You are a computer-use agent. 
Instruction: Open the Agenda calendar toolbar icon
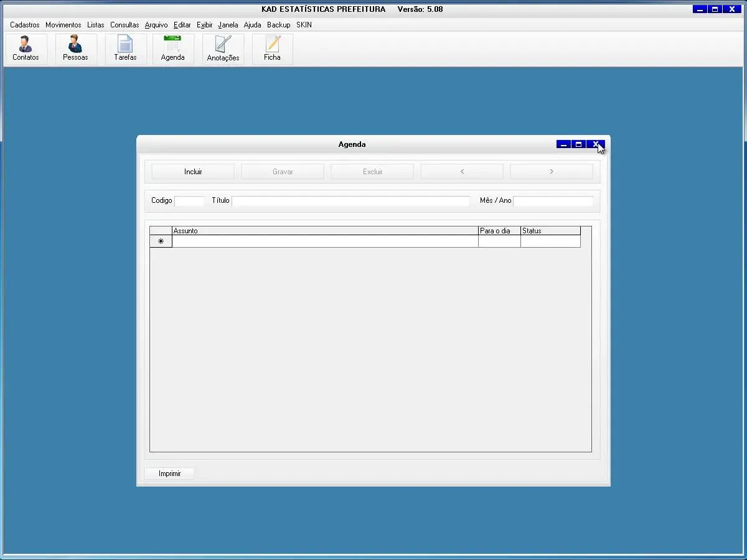point(173,49)
